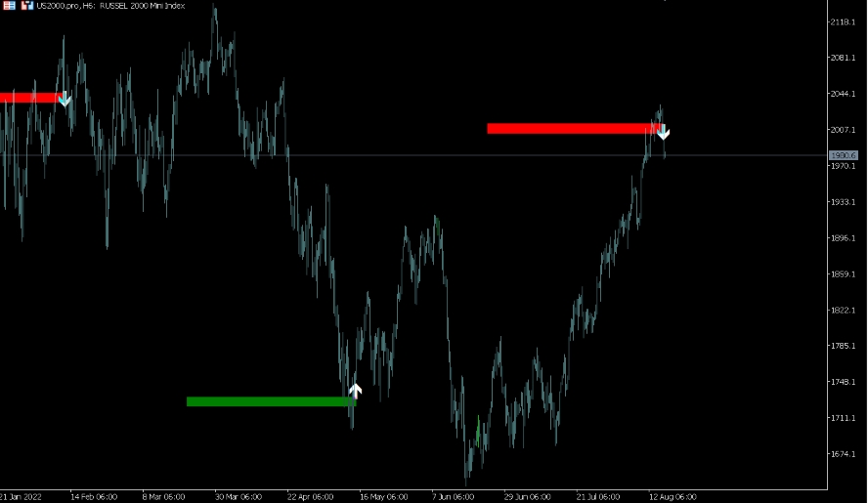Click the 7 Jun 06:00 time label

click(x=453, y=497)
